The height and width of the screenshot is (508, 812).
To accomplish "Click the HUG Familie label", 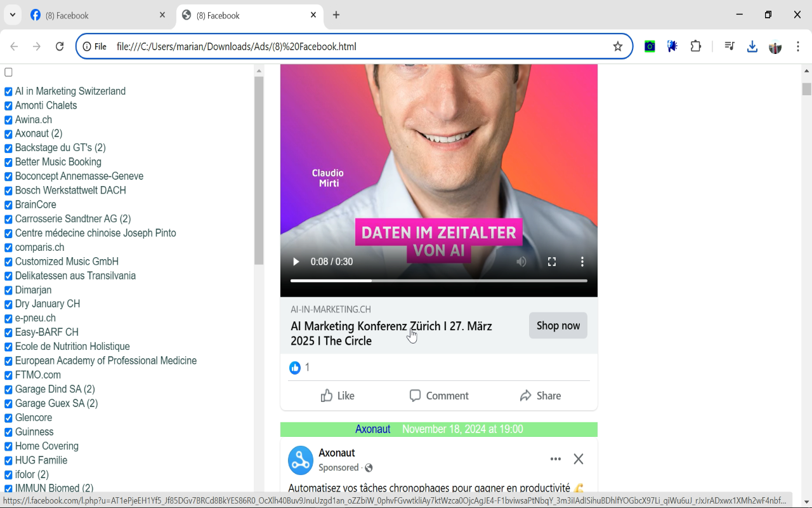I will point(41,460).
